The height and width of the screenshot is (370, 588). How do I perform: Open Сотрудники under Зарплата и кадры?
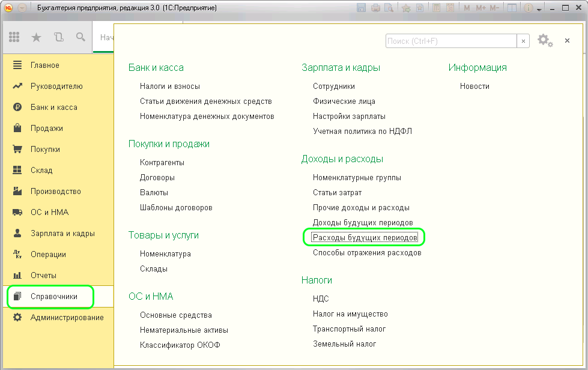tap(334, 86)
